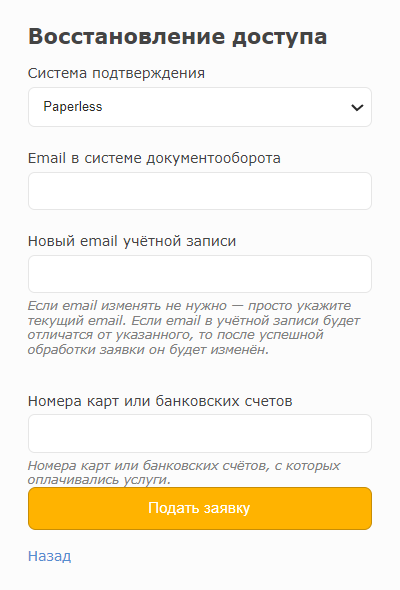
Task: Click the Новый email учётной записи label
Action: [132, 241]
